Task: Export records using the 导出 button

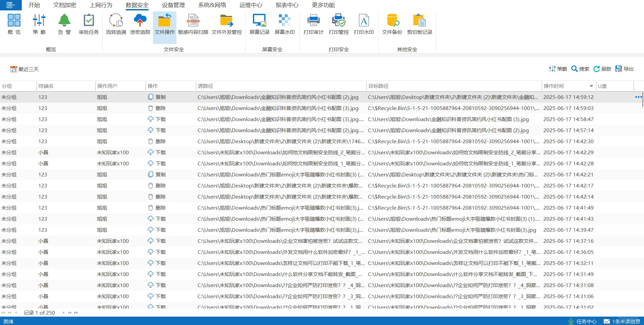Action: tap(625, 69)
